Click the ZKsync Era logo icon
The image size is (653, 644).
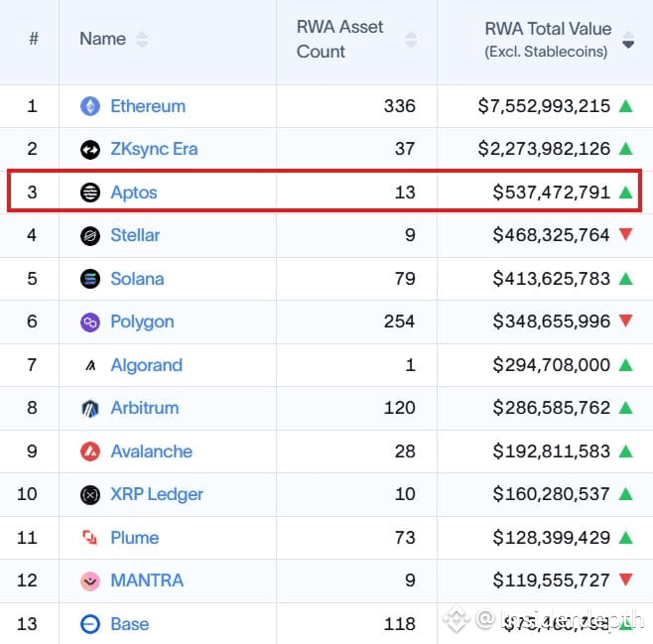point(90,150)
